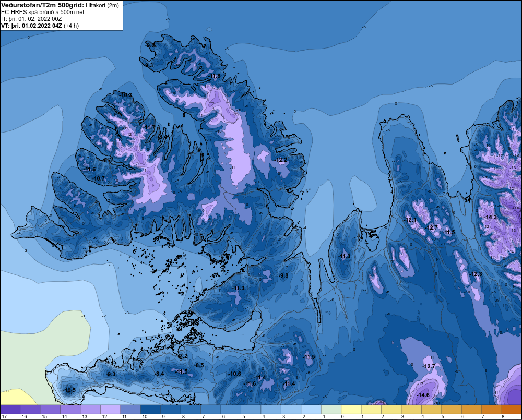The width and height of the screenshot is (522, 420).
Task: Click the -10.5 temperature value
Action: 69,390
